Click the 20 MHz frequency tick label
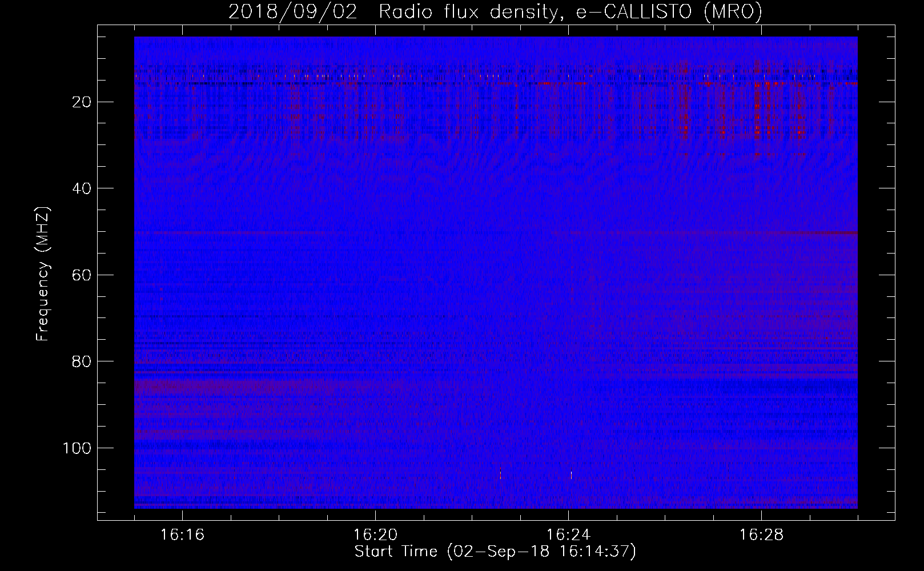The width and height of the screenshot is (924, 571). pos(82,102)
